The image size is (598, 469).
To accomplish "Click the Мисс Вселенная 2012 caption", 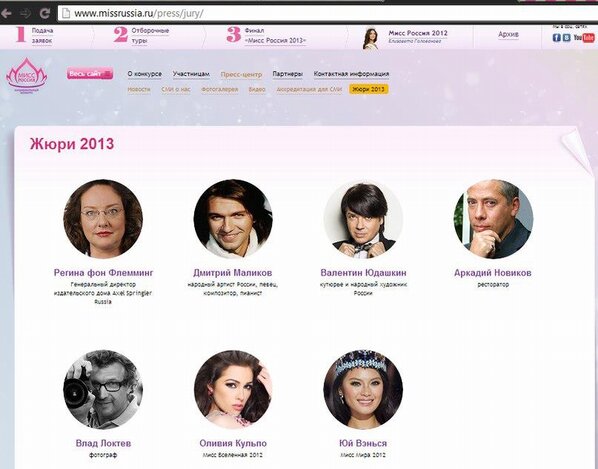I will (x=233, y=455).
